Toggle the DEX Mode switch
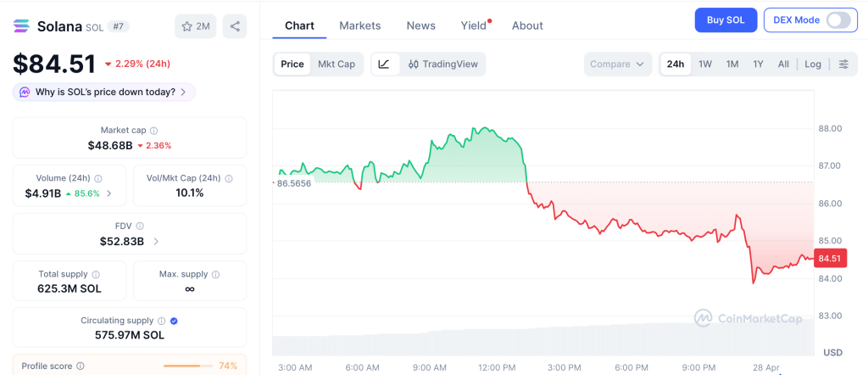Viewport: 868px width, 375px height. [x=837, y=20]
